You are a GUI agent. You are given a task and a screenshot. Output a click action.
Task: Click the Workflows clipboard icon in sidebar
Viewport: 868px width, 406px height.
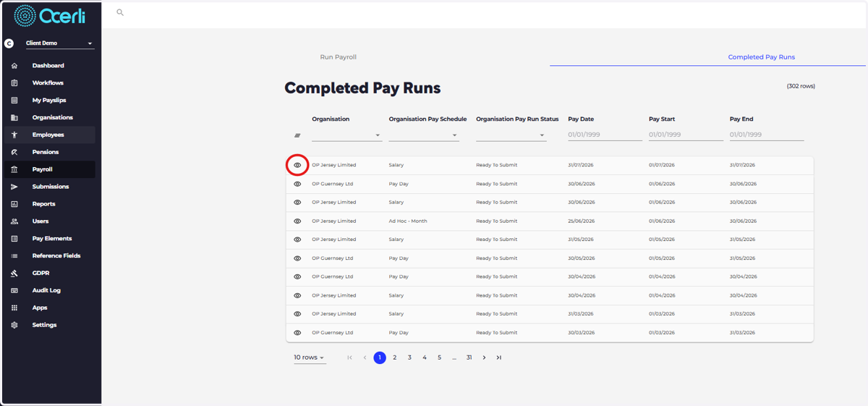[14, 83]
